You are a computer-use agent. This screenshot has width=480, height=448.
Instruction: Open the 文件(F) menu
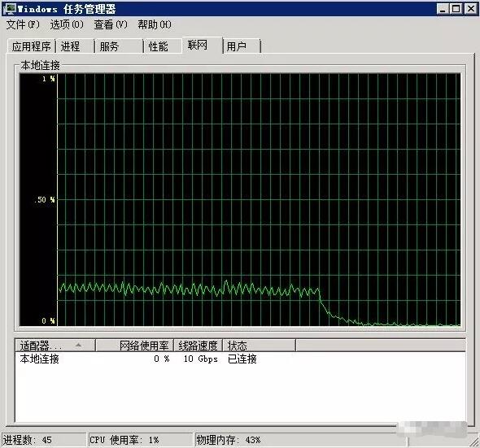click(x=23, y=24)
